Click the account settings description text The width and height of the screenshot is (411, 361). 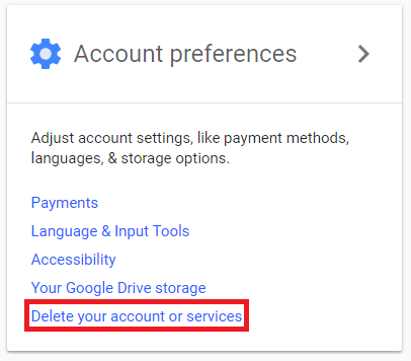click(190, 148)
